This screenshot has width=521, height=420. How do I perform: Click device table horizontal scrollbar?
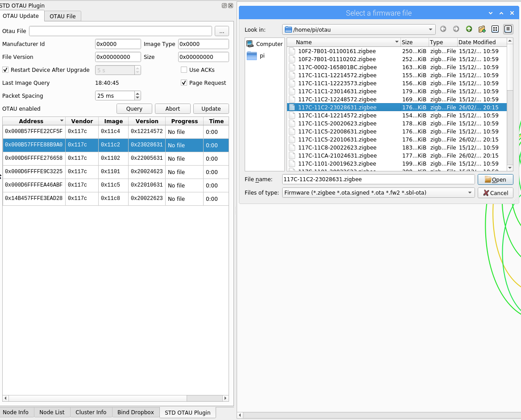(97, 398)
